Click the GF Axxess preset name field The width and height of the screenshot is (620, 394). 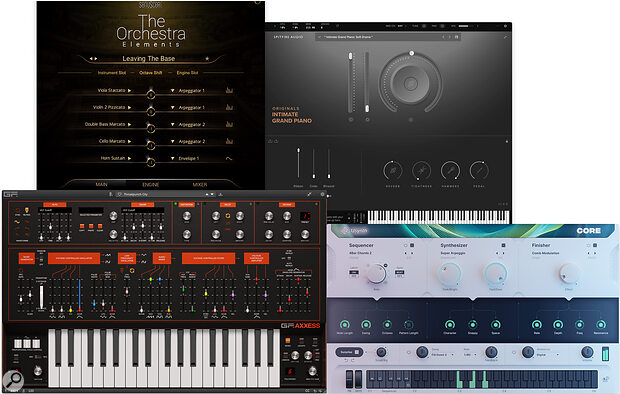[166, 194]
